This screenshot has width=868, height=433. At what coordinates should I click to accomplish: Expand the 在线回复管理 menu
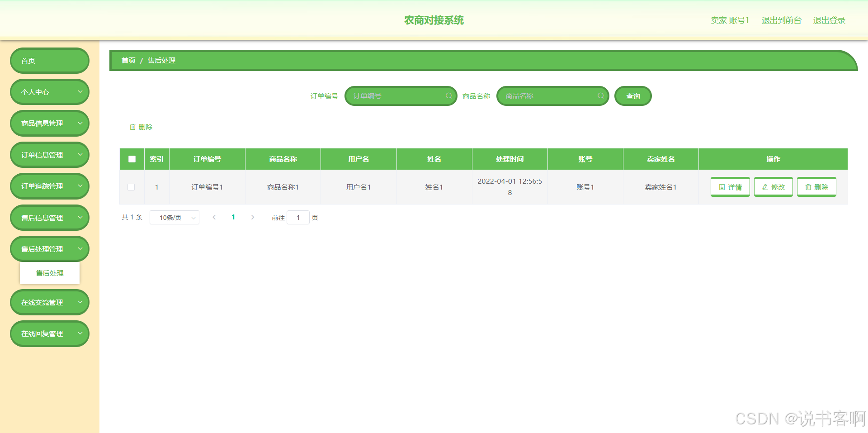click(x=50, y=333)
